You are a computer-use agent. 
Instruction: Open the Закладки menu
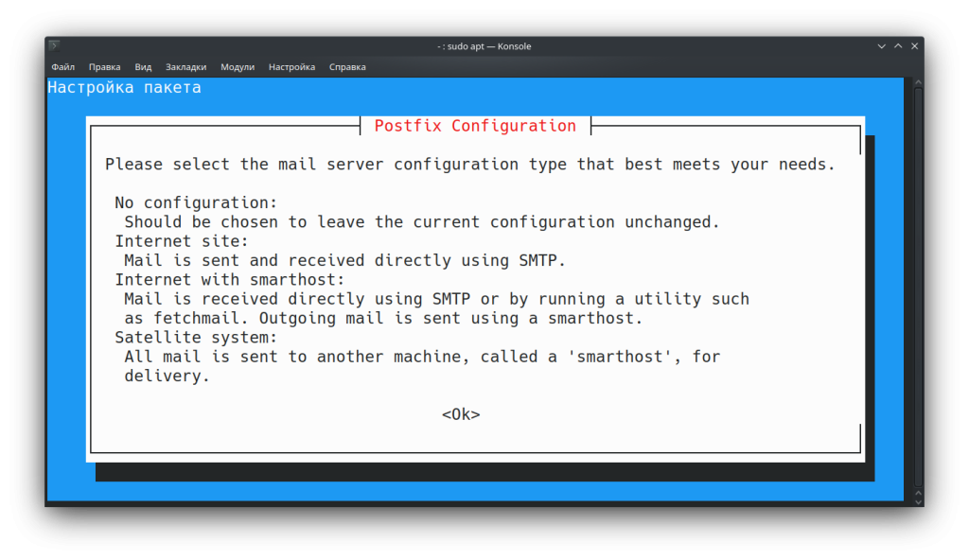click(185, 67)
